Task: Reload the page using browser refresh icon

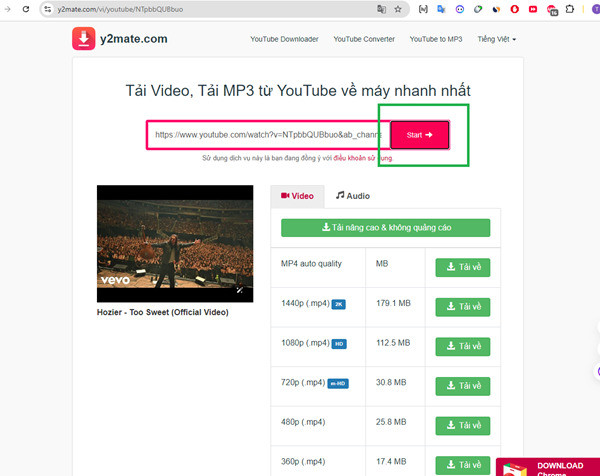Action: (26, 9)
